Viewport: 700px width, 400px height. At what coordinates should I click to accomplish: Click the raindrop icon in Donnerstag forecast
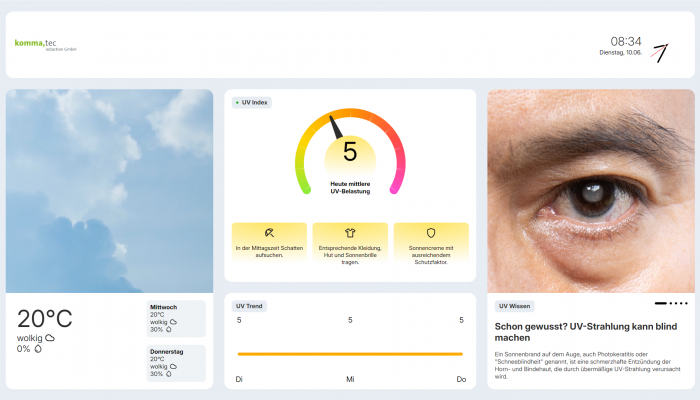[171, 374]
